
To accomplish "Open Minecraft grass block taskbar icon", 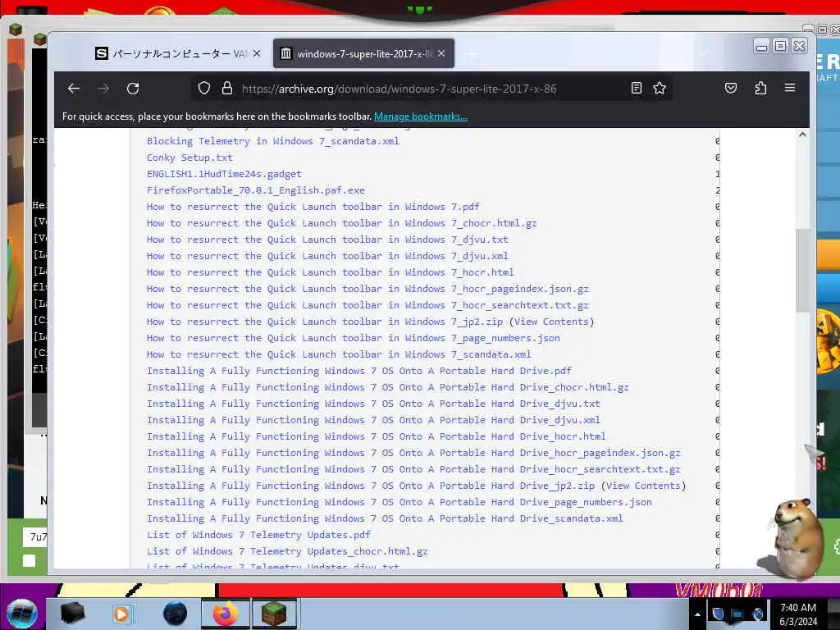I will (x=274, y=614).
